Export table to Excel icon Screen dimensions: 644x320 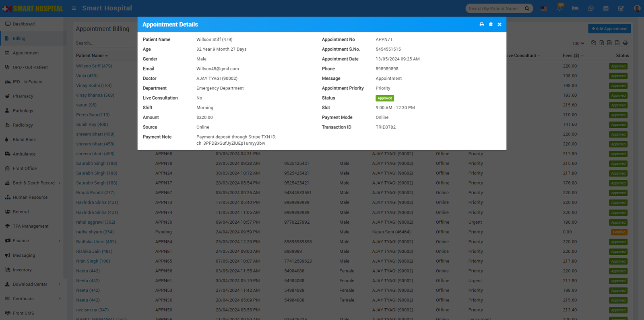(601, 43)
